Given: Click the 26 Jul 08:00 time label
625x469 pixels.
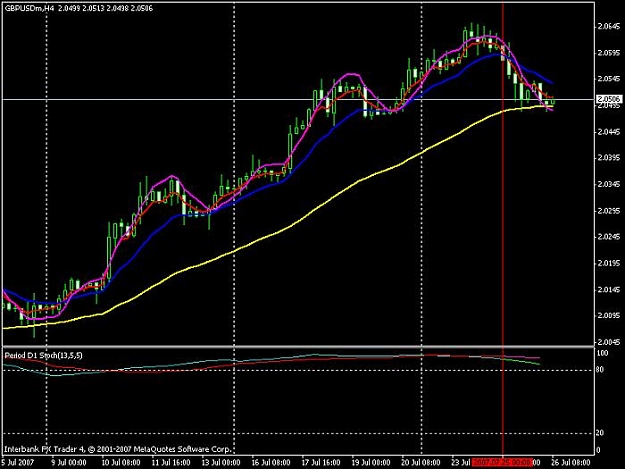Looking at the screenshot, I should 571,463.
